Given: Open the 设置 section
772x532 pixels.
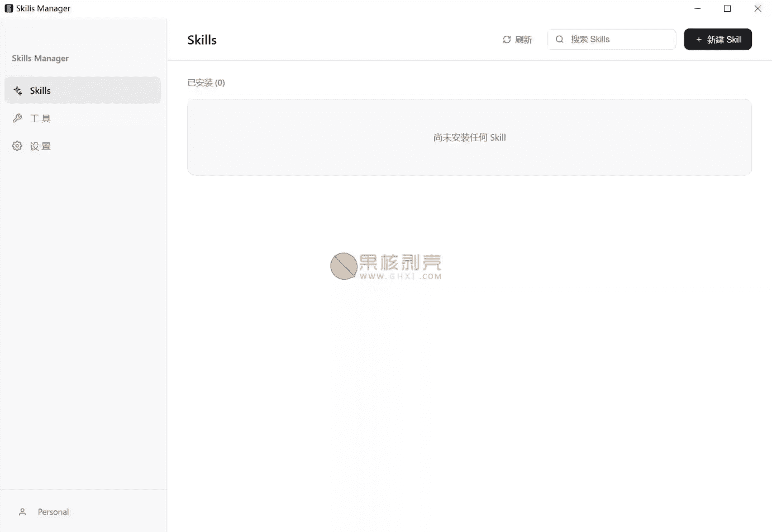Looking at the screenshot, I should [x=40, y=146].
